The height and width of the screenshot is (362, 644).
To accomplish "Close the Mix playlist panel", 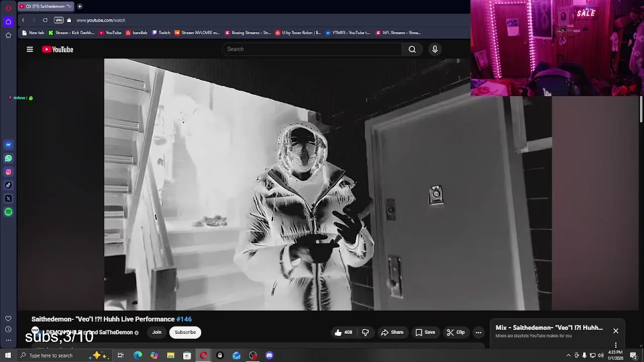I will click(616, 331).
